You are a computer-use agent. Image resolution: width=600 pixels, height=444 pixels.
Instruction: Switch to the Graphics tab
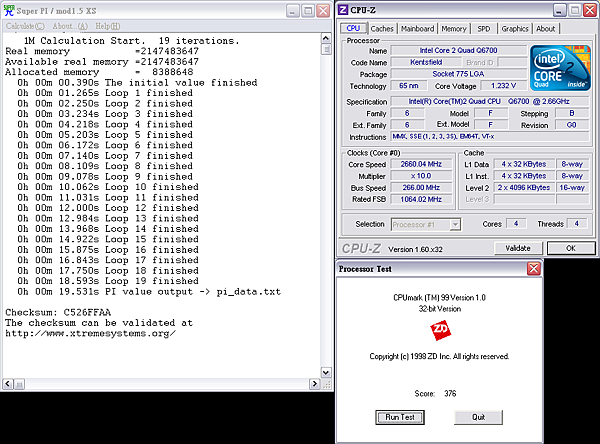[515, 29]
